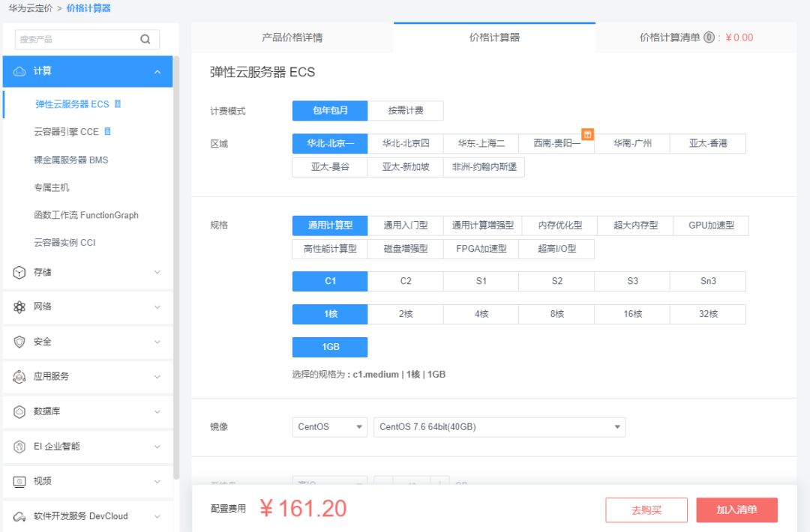
Task: Expand the 数据库 category
Action: click(157, 411)
